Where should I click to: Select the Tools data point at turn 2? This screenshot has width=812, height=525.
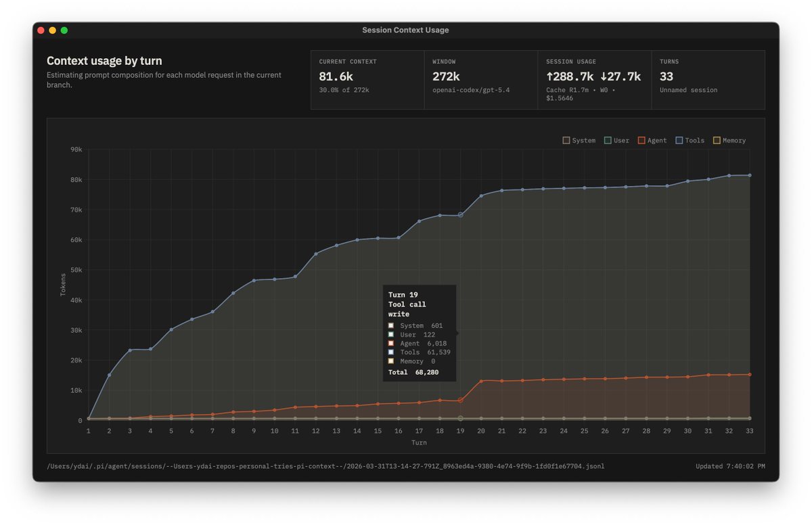(x=109, y=375)
